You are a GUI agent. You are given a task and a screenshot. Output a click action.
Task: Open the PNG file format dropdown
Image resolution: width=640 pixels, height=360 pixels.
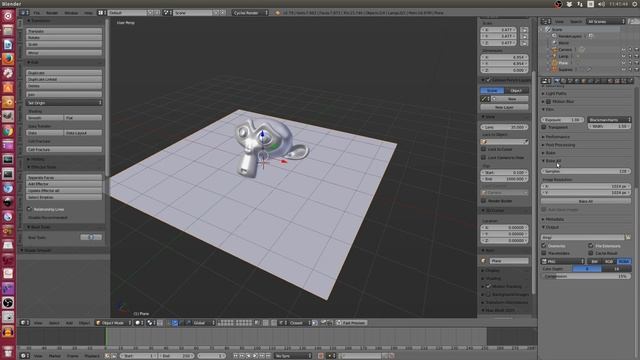563,261
